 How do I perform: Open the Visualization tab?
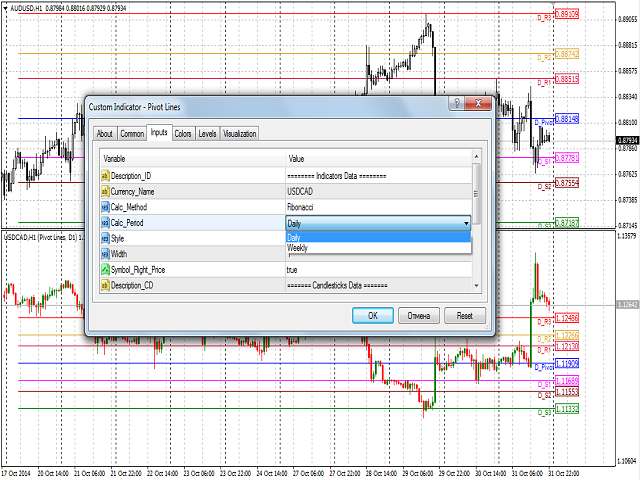pos(240,133)
